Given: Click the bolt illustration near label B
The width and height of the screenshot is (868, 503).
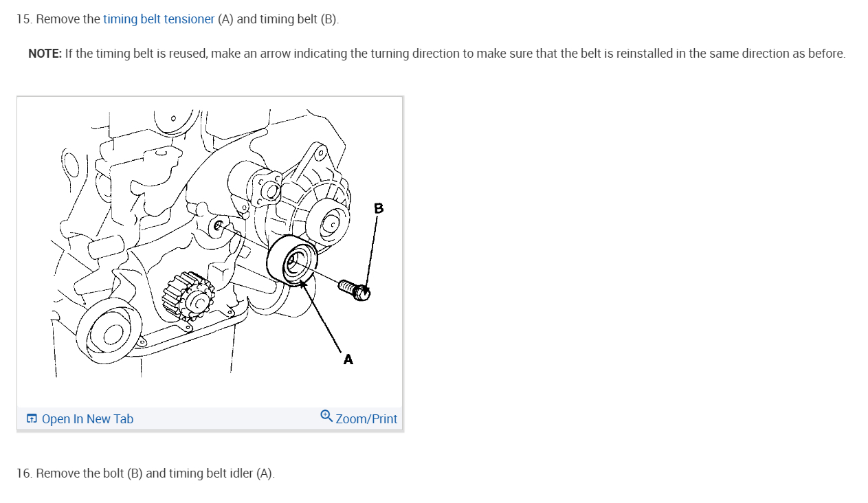Looking at the screenshot, I should point(355,290).
